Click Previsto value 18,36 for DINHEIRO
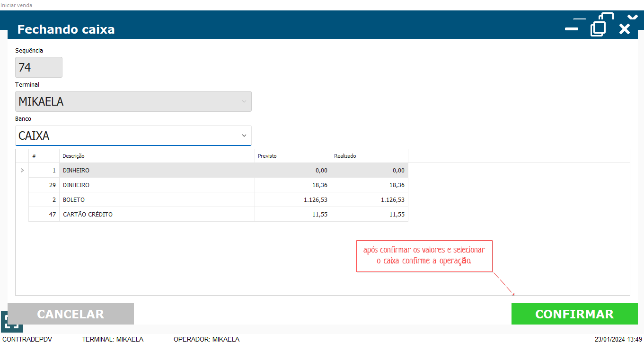 [x=293, y=185]
